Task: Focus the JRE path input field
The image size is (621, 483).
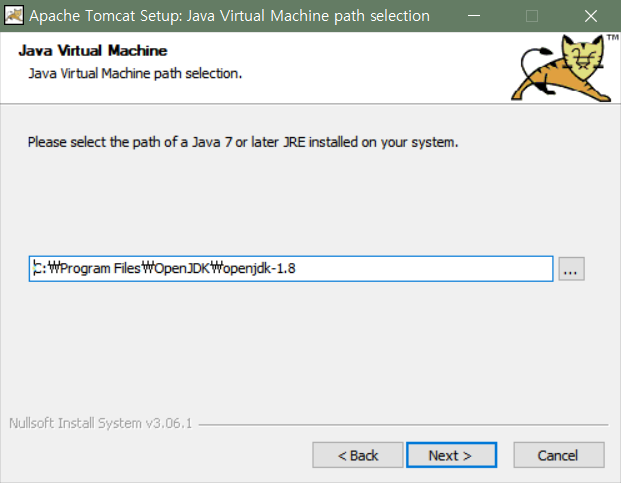Action: click(291, 269)
